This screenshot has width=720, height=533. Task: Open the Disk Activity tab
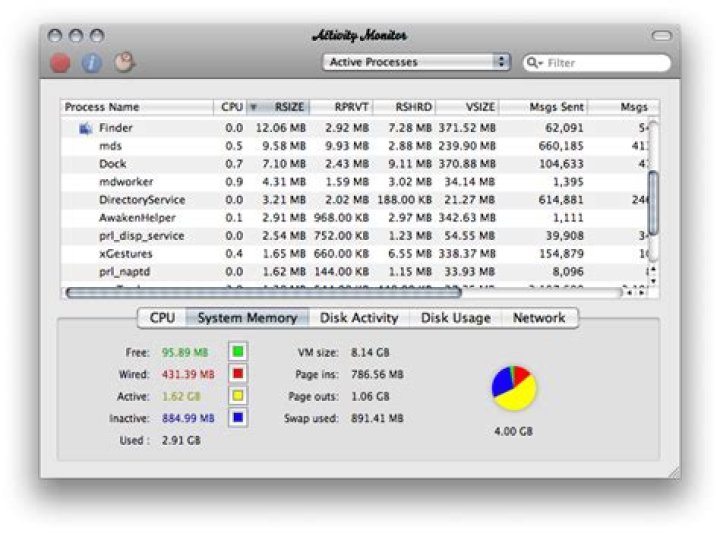tap(359, 318)
